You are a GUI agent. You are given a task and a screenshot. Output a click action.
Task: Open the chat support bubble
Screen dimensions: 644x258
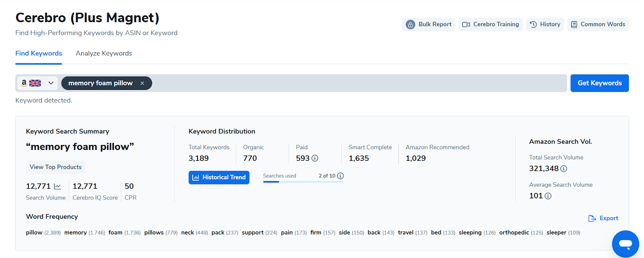tap(625, 243)
